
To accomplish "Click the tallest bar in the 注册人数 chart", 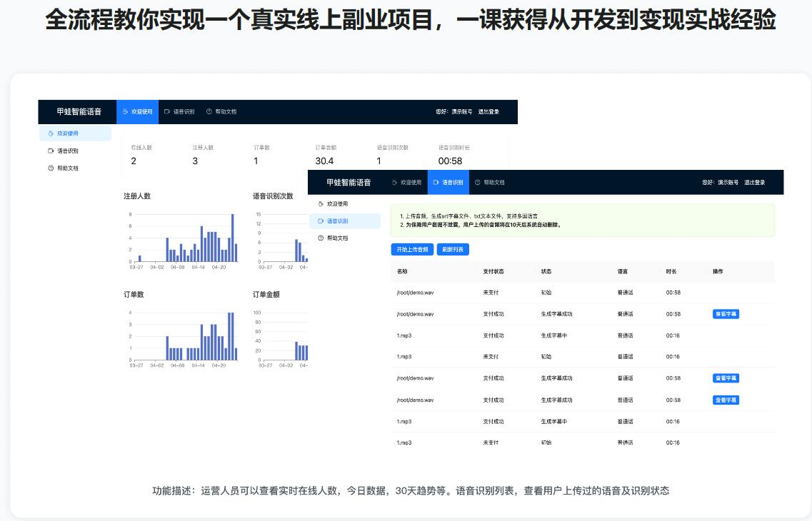I will (232, 238).
